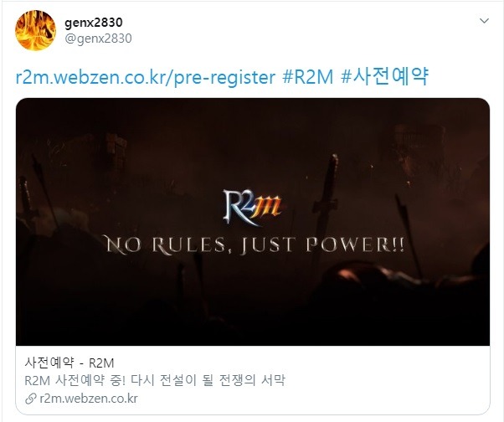Open the R2M preview card image
This screenshot has width=504, height=422.
(253, 222)
